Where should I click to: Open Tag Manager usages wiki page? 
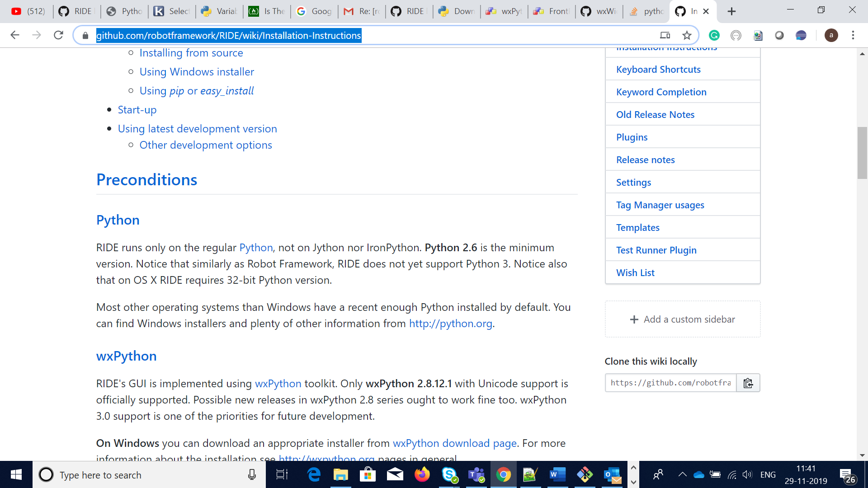tap(660, 205)
